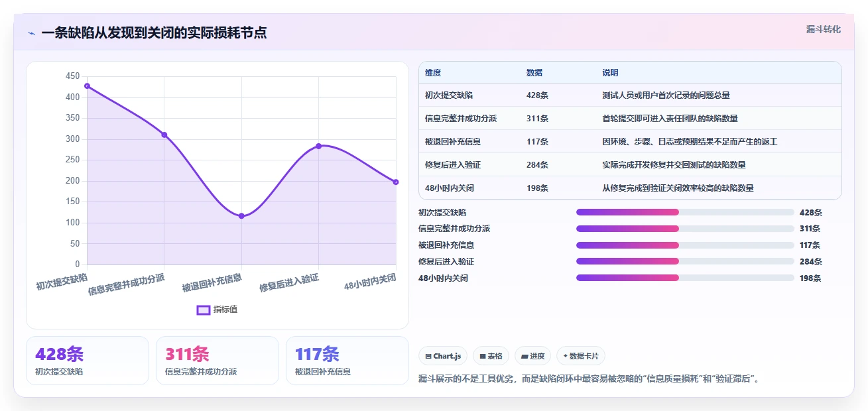
Task: Click the 117条 cell in the table
Action: pos(537,142)
